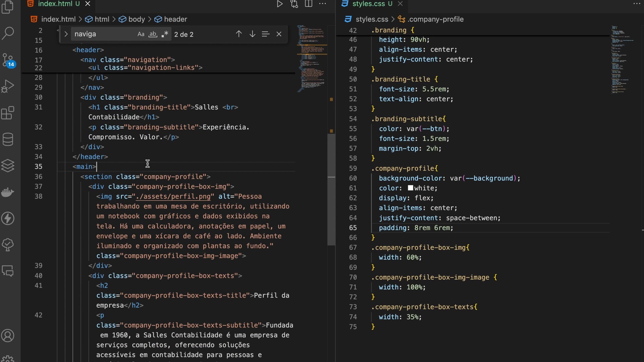
Task: Open the Explorer files icon in activity bar
Action: click(x=8, y=7)
